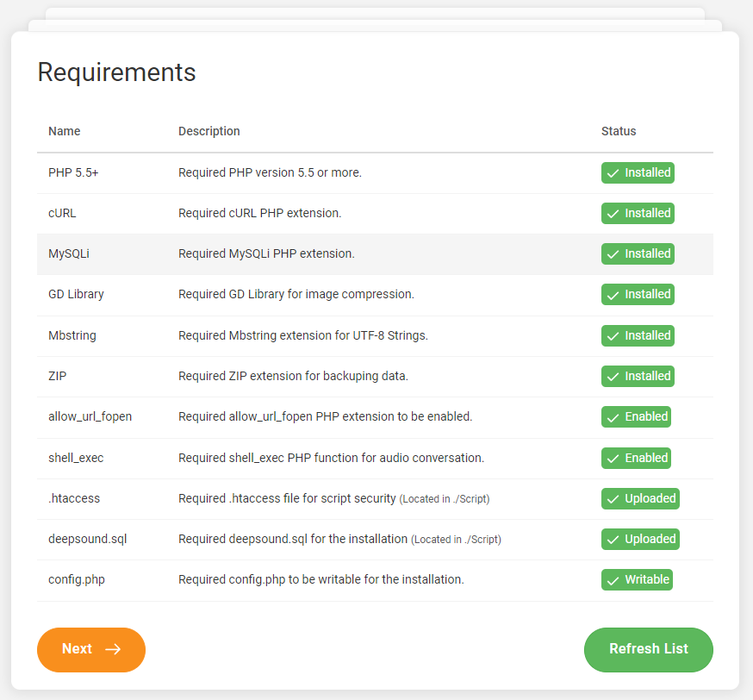
Task: Click checkmark icon in shell_exec Enabled badge
Action: click(613, 459)
